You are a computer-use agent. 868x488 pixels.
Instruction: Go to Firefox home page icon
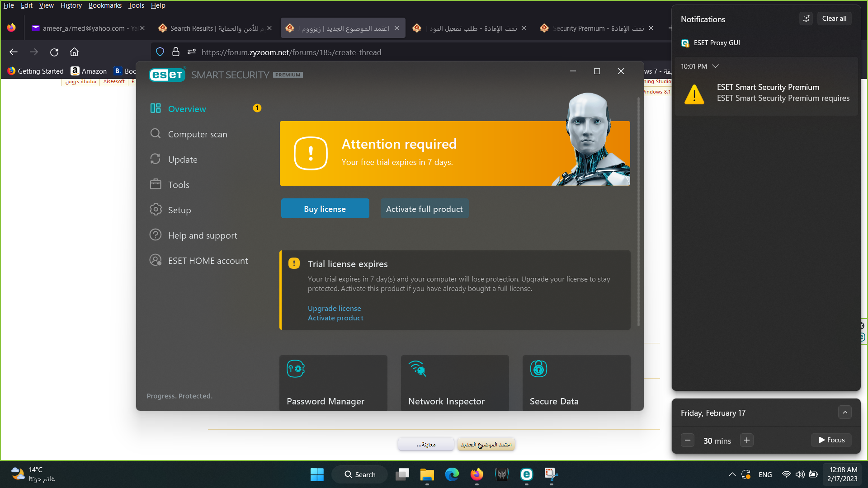[x=74, y=52]
